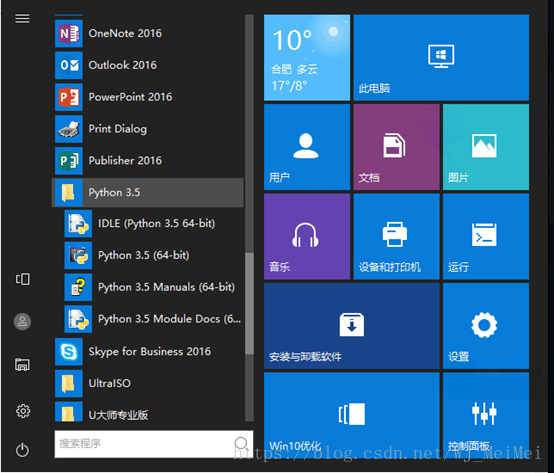
Task: Open the 文档 tile
Action: pyautogui.click(x=396, y=147)
